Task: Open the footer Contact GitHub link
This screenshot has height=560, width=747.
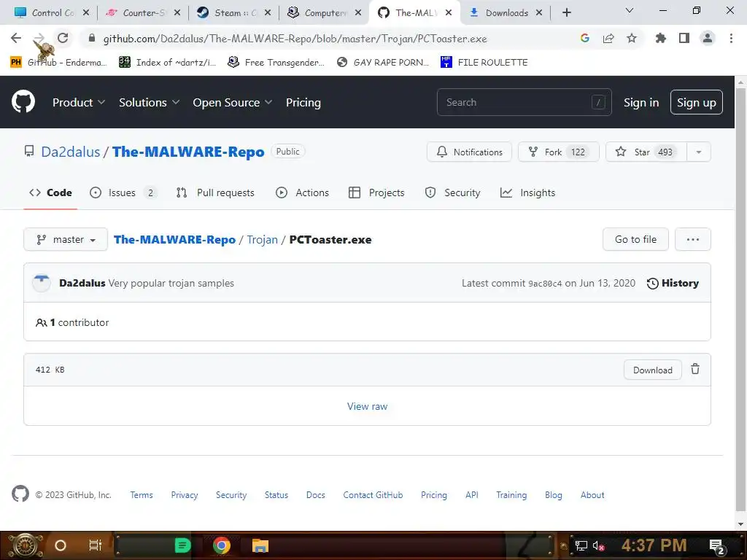Action: coord(373,495)
